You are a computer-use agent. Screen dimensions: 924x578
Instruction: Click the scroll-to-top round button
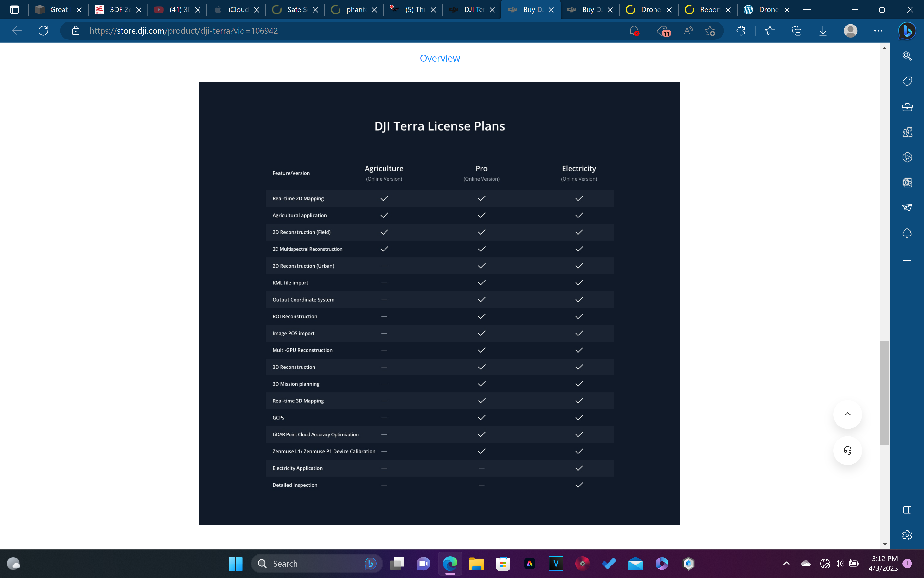coord(848,414)
